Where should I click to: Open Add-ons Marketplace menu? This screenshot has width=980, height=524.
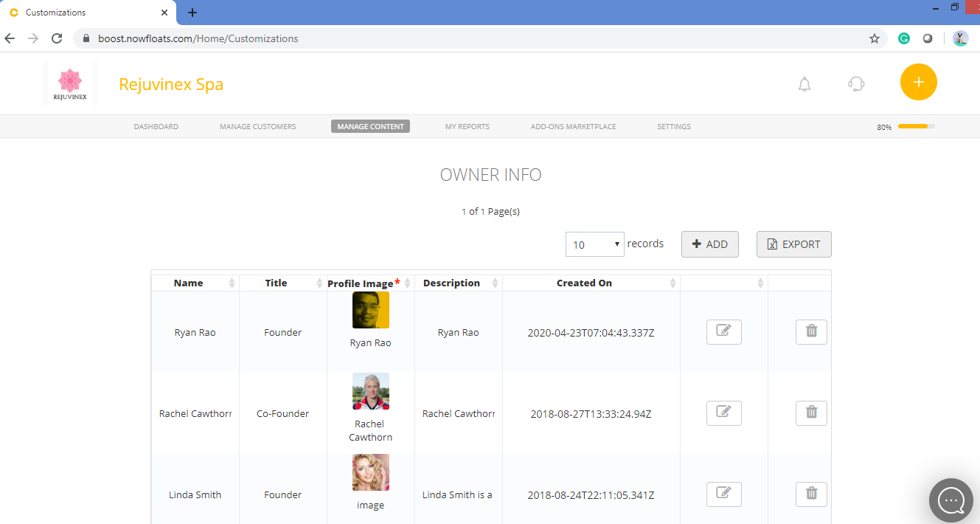[x=574, y=126]
